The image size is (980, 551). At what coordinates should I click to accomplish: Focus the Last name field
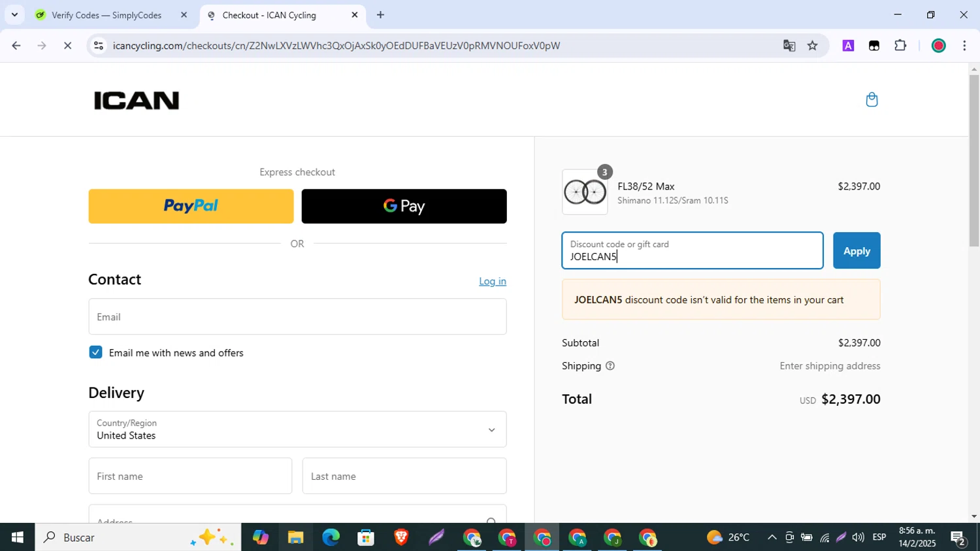(404, 476)
